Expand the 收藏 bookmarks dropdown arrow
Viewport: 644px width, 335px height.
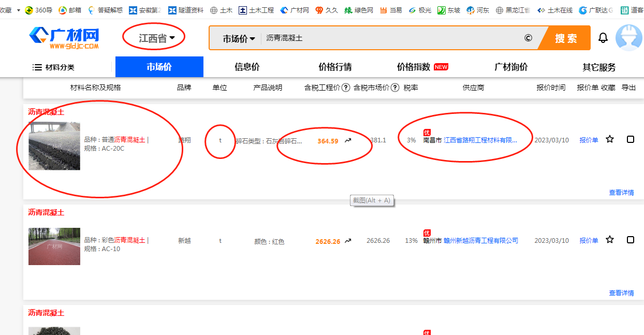(19, 10)
